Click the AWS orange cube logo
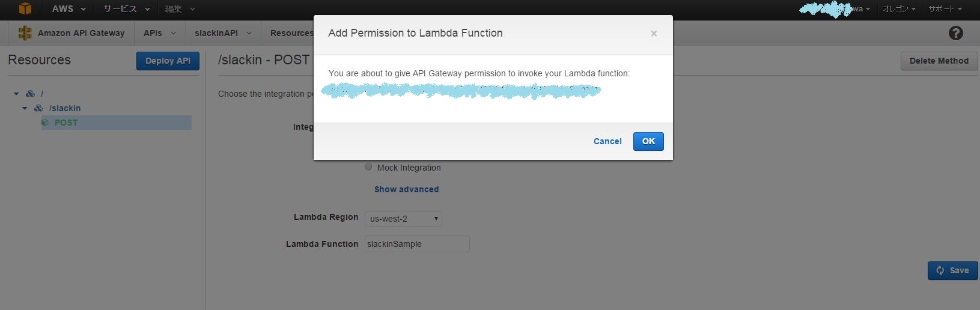The image size is (980, 310). (25, 8)
